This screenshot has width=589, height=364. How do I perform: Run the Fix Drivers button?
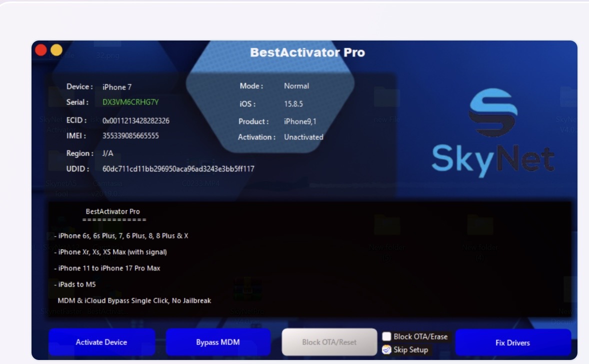(x=512, y=342)
